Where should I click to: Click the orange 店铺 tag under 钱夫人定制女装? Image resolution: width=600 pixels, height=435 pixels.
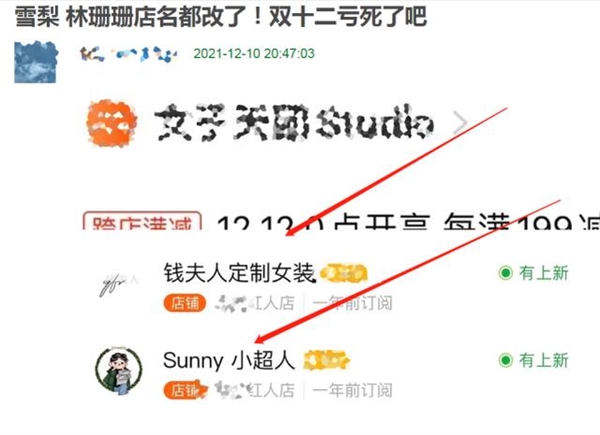tap(185, 303)
